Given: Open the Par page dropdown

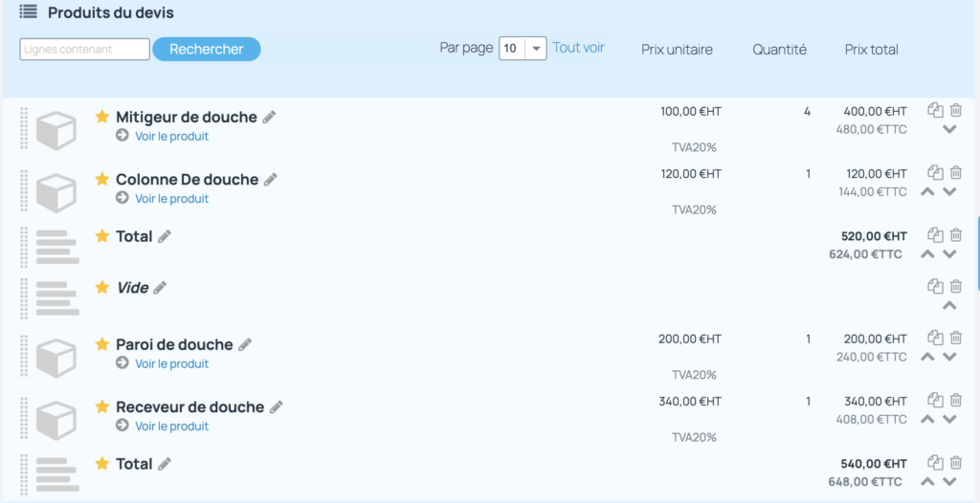Looking at the screenshot, I should tap(523, 49).
